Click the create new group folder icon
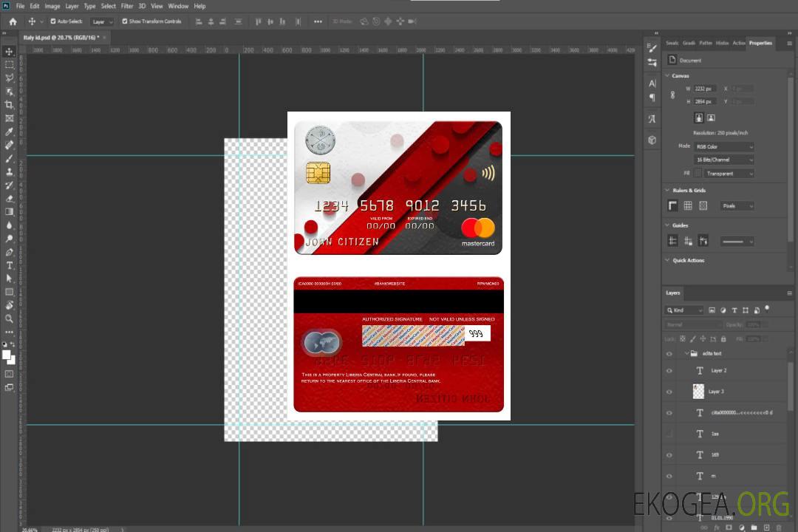Viewport: 798px width, 532px height. (754, 528)
